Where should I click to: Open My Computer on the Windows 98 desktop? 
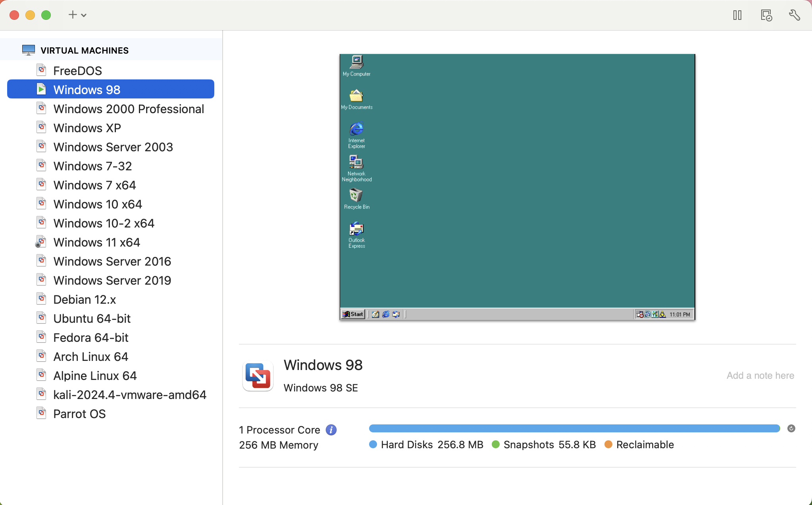356,63
